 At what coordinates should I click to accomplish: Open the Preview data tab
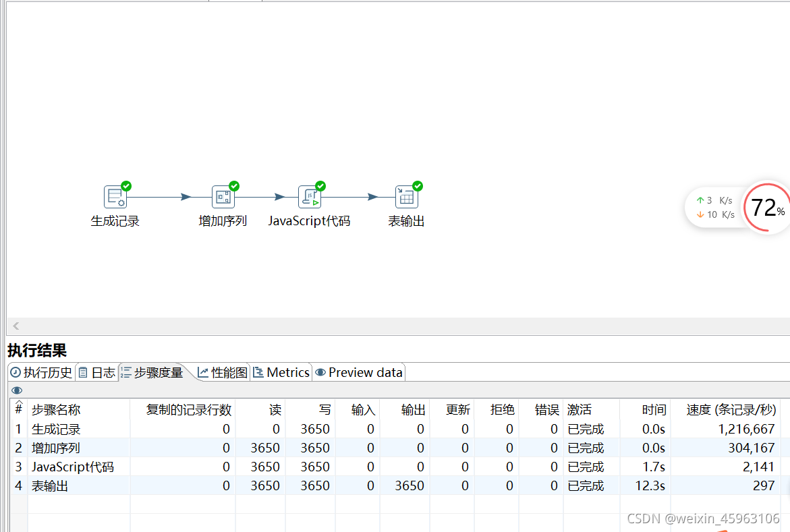click(359, 372)
